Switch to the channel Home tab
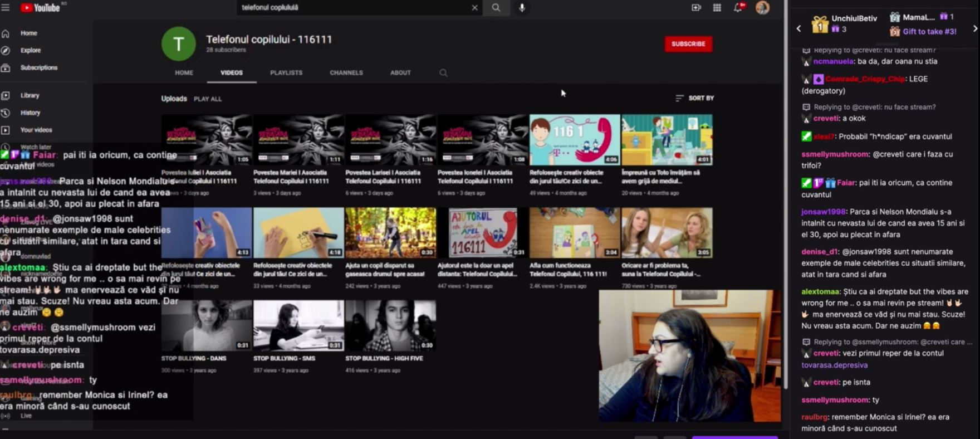 [x=184, y=73]
